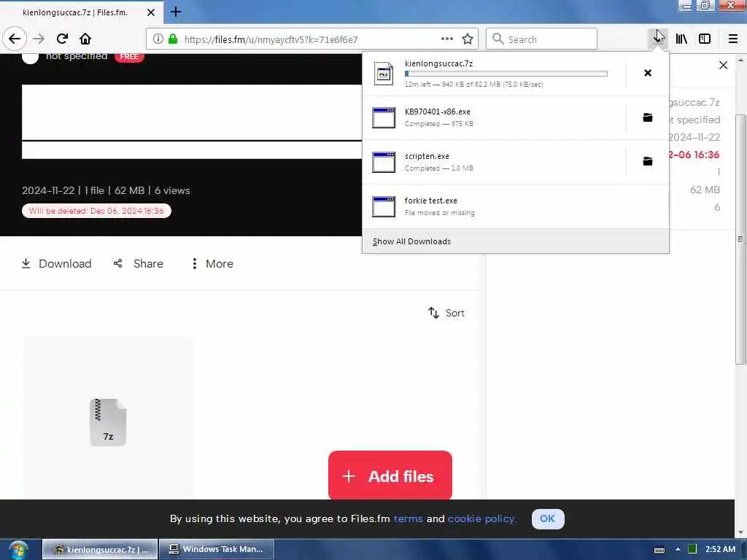Image resolution: width=747 pixels, height=560 pixels.
Task: Open a new browser tab
Action: (176, 12)
